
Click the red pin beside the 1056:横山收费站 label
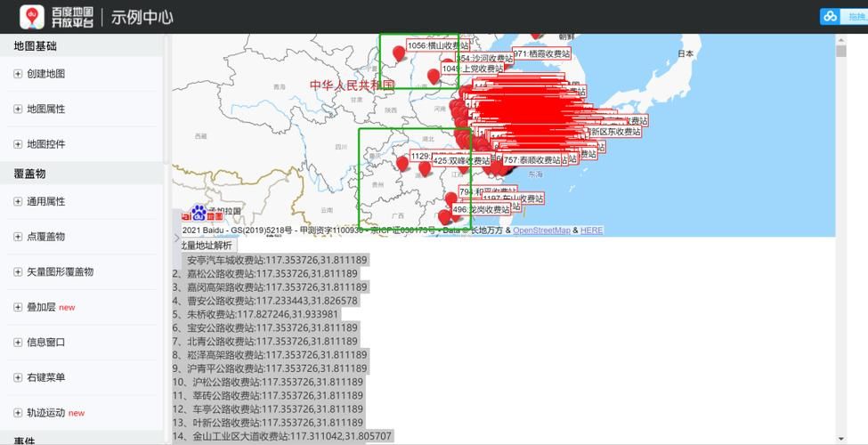pyautogui.click(x=399, y=53)
